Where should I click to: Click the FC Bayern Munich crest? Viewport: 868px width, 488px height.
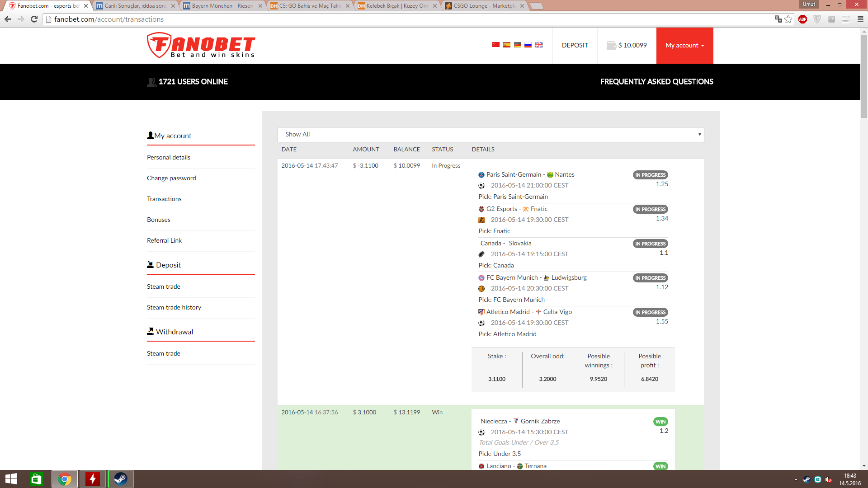pos(481,278)
